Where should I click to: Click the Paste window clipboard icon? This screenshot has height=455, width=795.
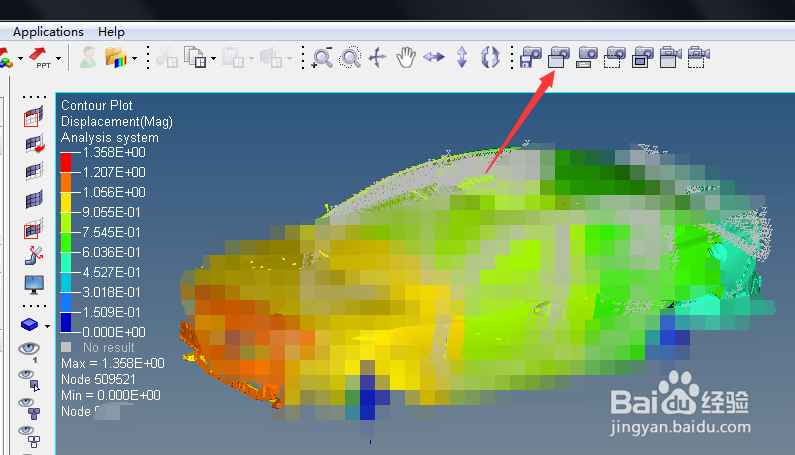(x=233, y=57)
